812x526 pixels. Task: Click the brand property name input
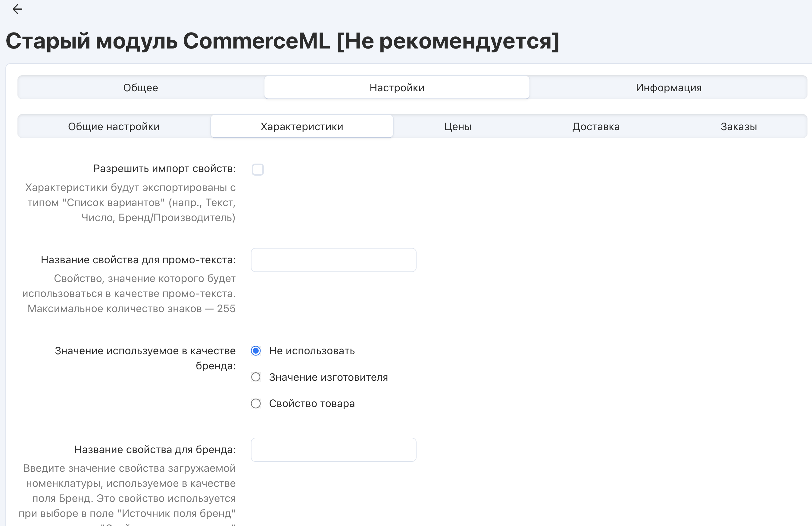(333, 450)
